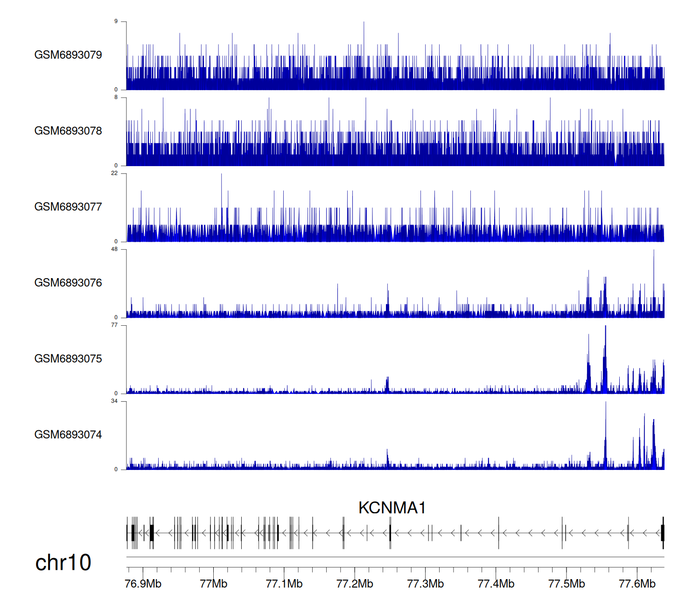Click the y-axis maximum value 48
700x616 pixels.
click(114, 249)
